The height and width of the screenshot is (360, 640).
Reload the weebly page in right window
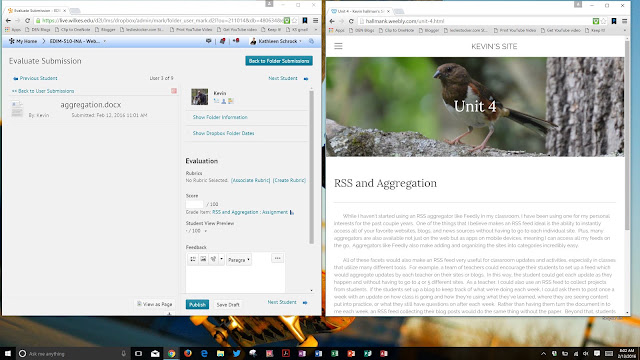[x=351, y=21]
